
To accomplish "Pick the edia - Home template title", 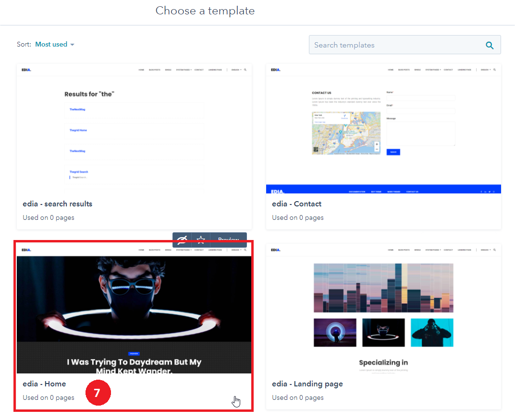I will [44, 384].
